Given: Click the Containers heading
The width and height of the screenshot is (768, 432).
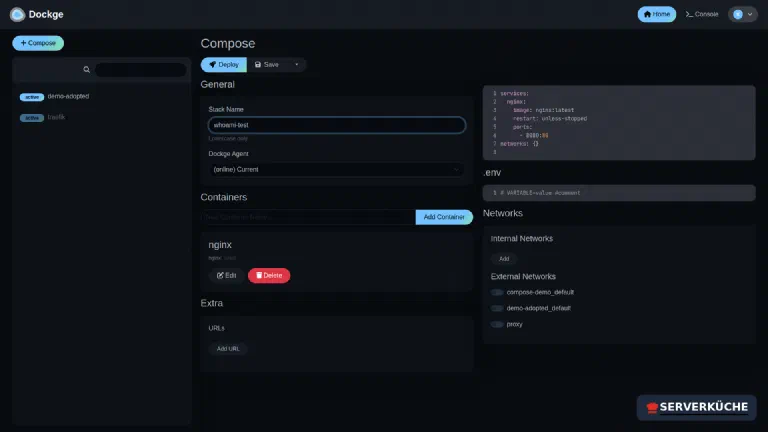Looking at the screenshot, I should pos(223,197).
